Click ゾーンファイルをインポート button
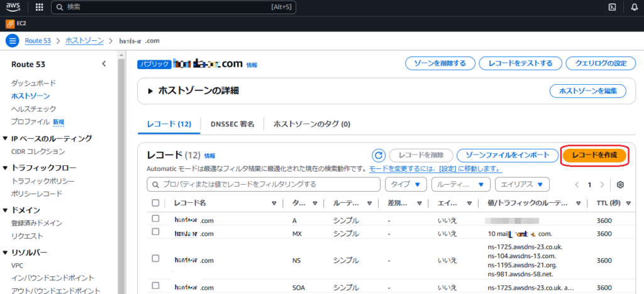644x294 pixels. coord(508,155)
